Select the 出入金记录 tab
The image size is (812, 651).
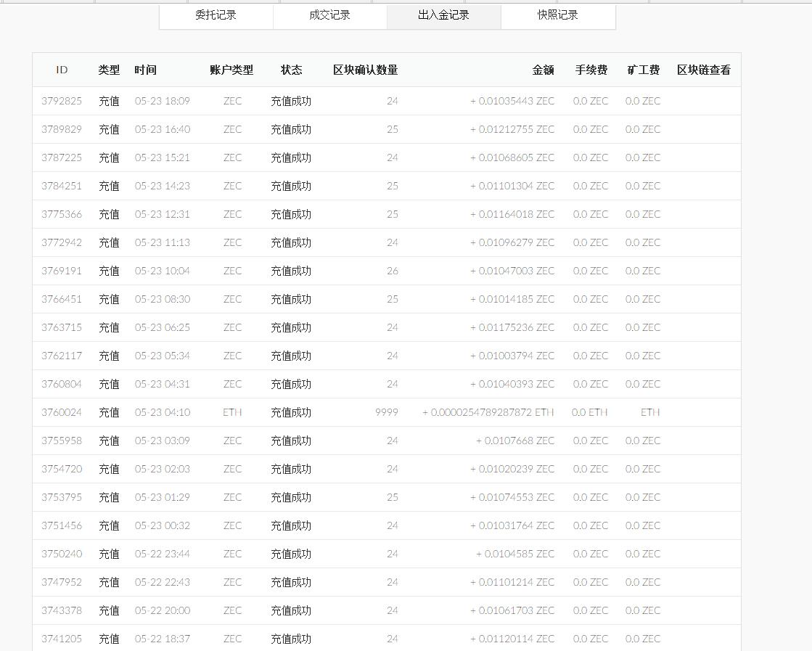point(443,16)
